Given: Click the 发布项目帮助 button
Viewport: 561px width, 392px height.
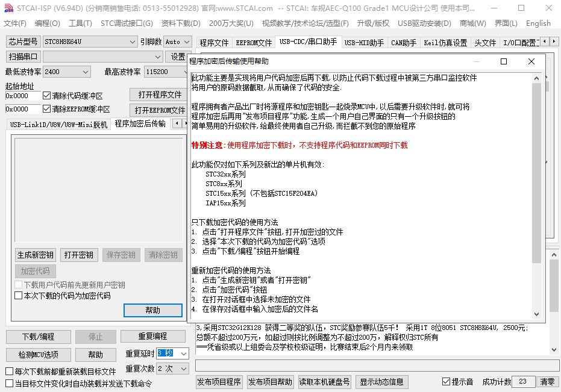Looking at the screenshot, I should pos(270,382).
